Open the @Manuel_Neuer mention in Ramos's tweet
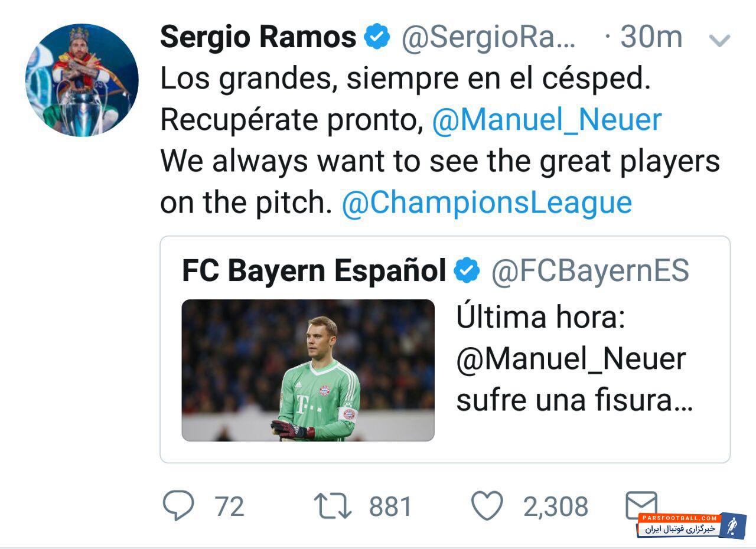756x549 pixels. (546, 119)
